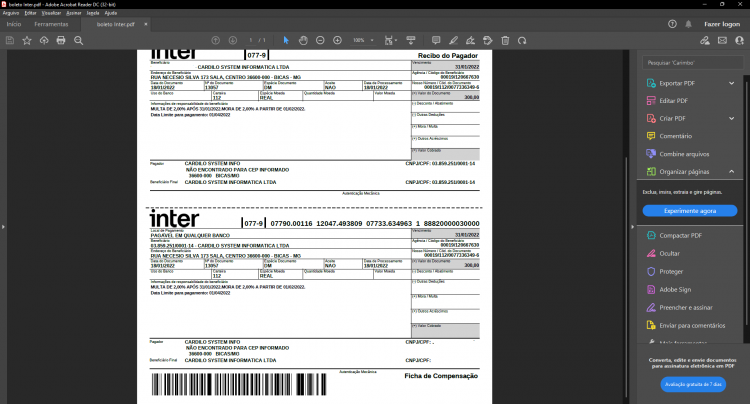Collapse the right tools pane arrow

[632, 227]
